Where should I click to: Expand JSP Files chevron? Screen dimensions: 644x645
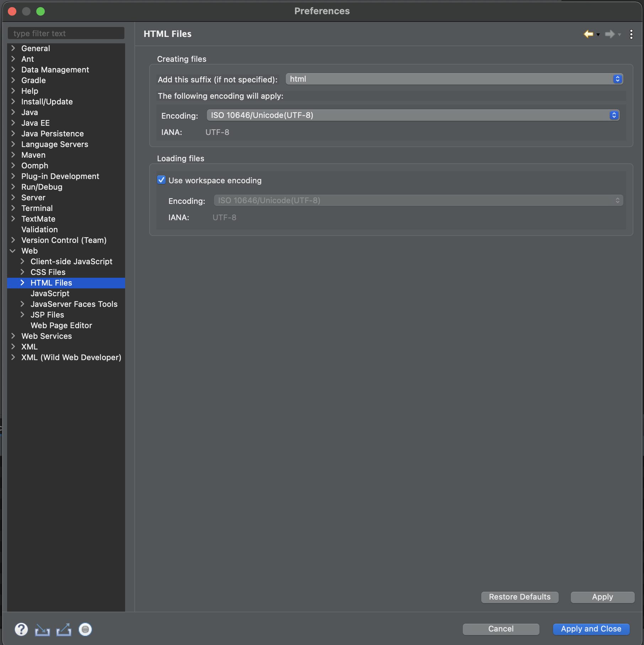tap(22, 315)
